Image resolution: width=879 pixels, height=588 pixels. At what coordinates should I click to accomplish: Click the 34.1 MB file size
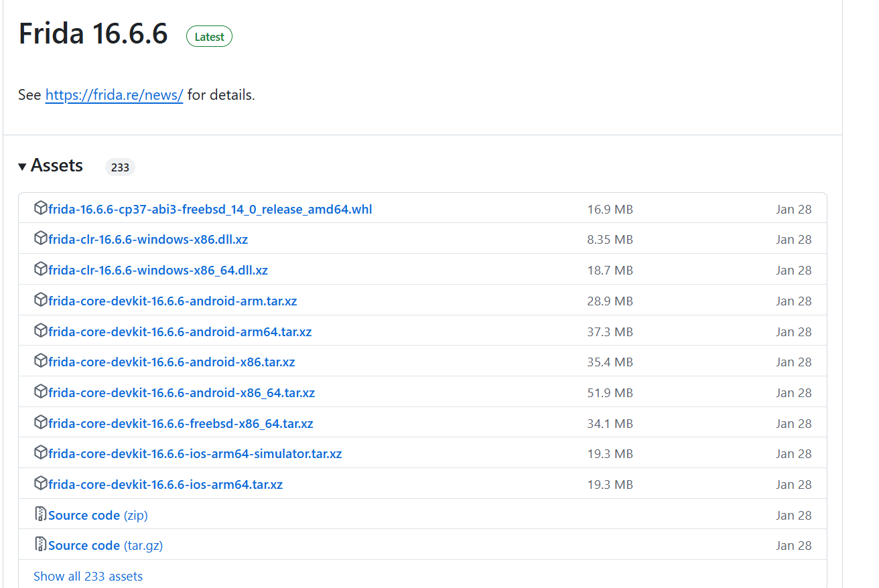pos(610,424)
